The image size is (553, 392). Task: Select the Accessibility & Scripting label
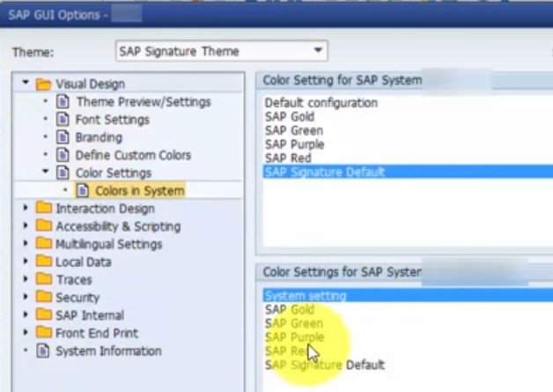[118, 226]
